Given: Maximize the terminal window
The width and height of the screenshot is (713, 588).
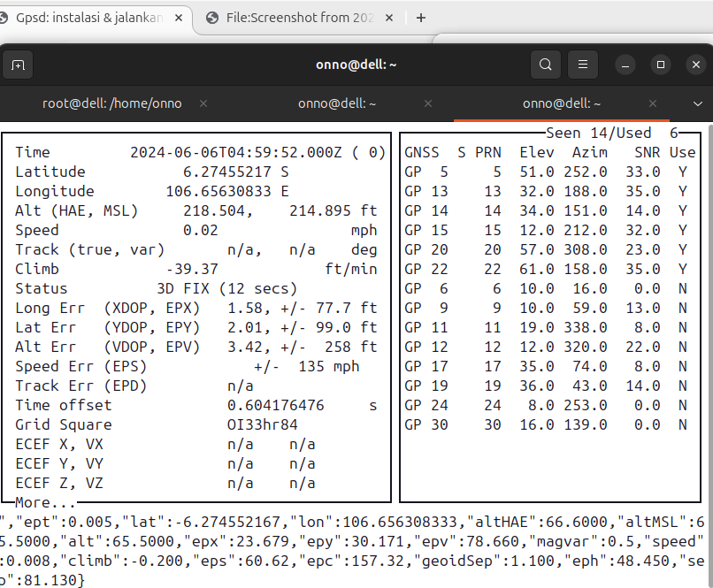Looking at the screenshot, I should [x=660, y=65].
